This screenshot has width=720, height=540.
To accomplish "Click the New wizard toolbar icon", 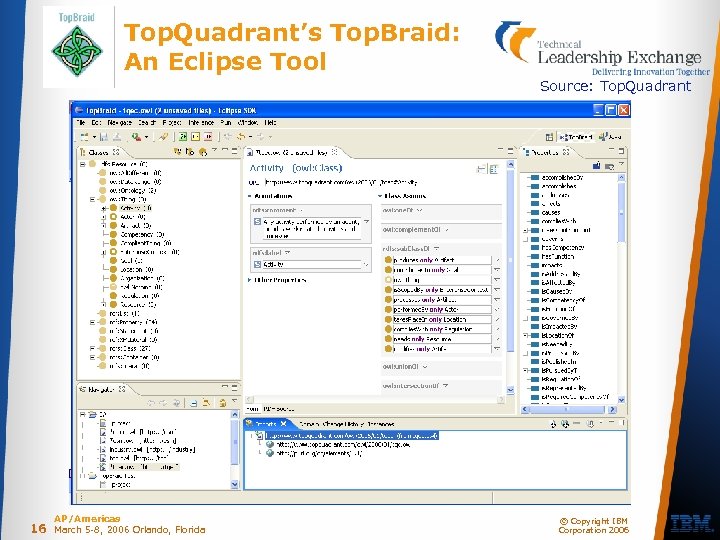I will pyautogui.click(x=84, y=136).
